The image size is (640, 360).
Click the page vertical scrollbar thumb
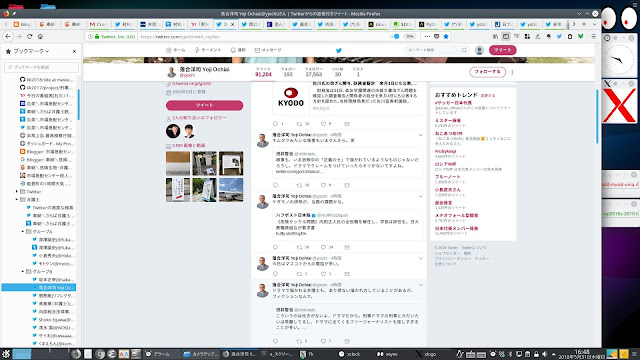pyautogui.click(x=597, y=116)
